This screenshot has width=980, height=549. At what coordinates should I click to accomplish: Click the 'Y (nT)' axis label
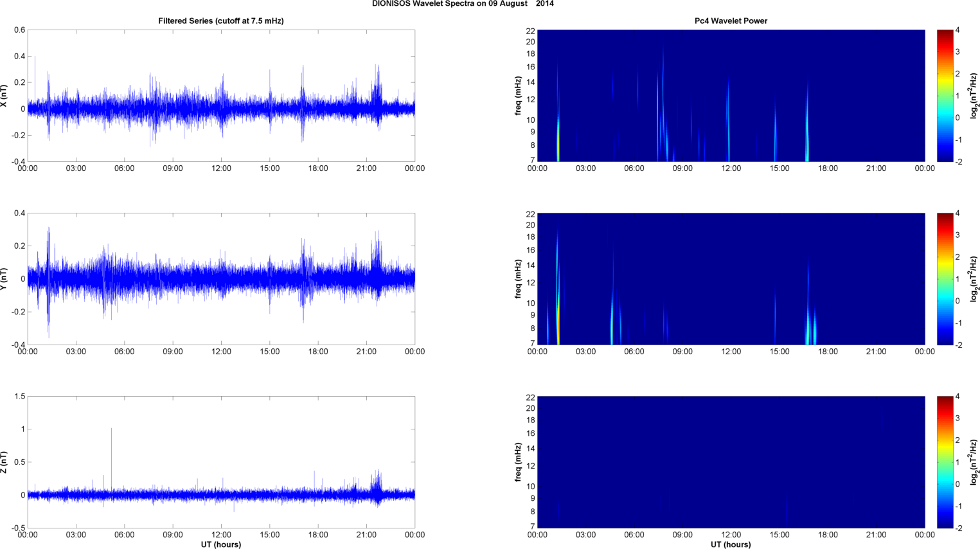point(4,279)
